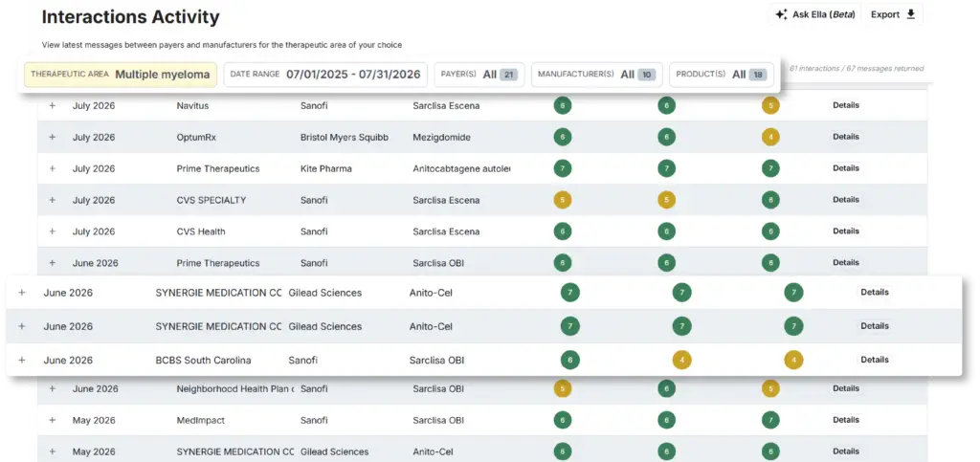This screenshot has width=980, height=462.
Task: Select the OptumRx payer cell
Action: click(x=196, y=138)
